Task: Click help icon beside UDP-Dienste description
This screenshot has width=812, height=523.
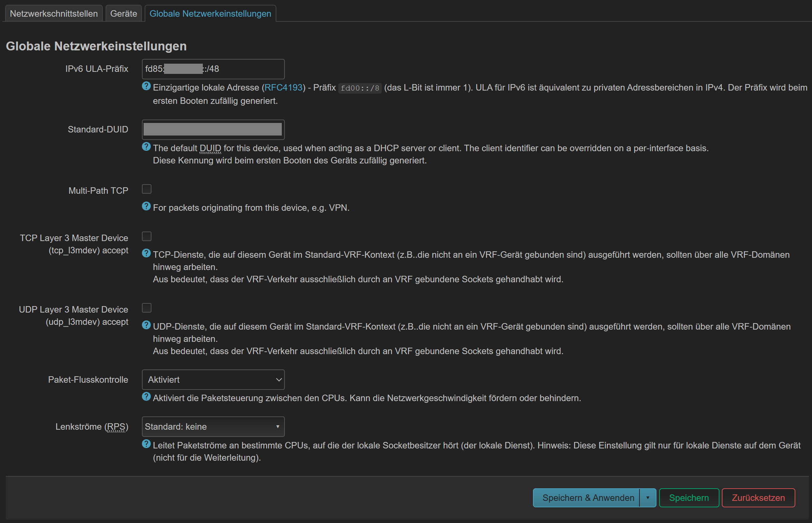Action: [x=146, y=325]
